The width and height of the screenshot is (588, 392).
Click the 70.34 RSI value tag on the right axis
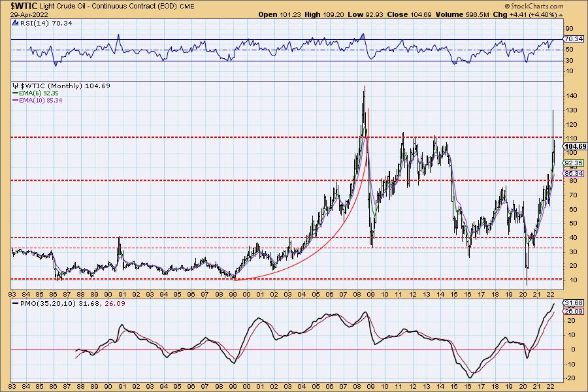[574, 39]
